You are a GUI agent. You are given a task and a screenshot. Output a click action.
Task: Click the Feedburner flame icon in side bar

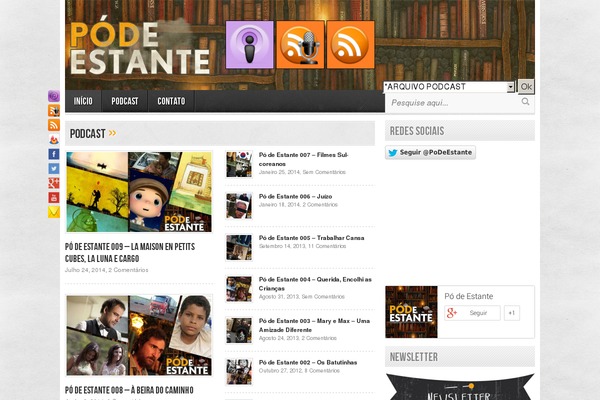(54, 139)
